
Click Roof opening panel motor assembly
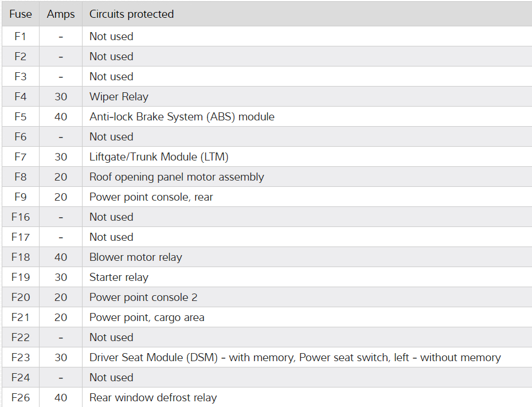point(177,177)
